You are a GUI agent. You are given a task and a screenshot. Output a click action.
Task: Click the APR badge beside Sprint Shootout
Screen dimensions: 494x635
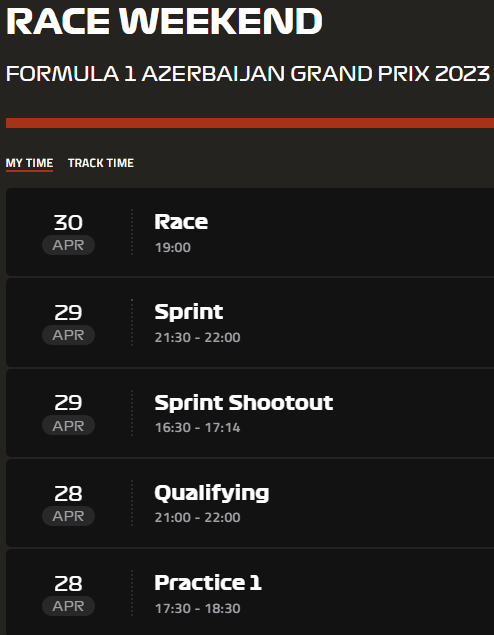pyautogui.click(x=68, y=425)
